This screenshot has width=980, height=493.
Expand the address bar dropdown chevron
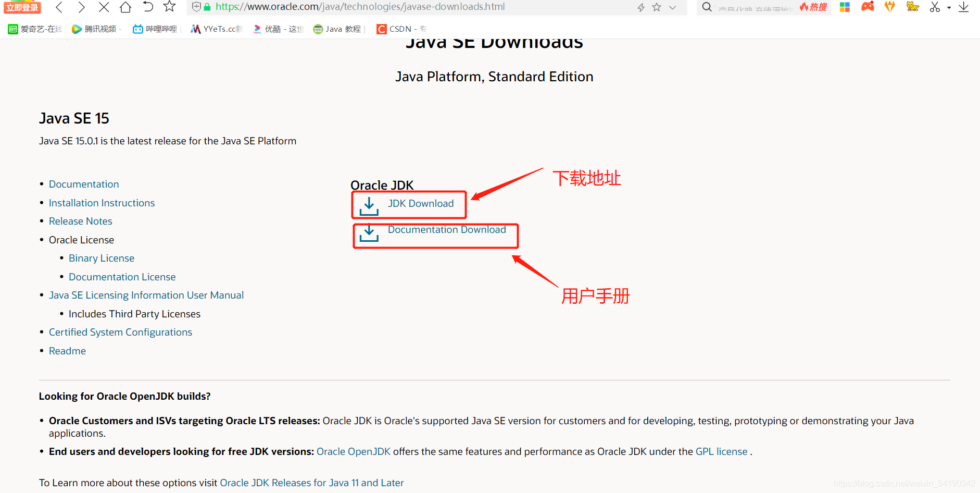click(673, 7)
